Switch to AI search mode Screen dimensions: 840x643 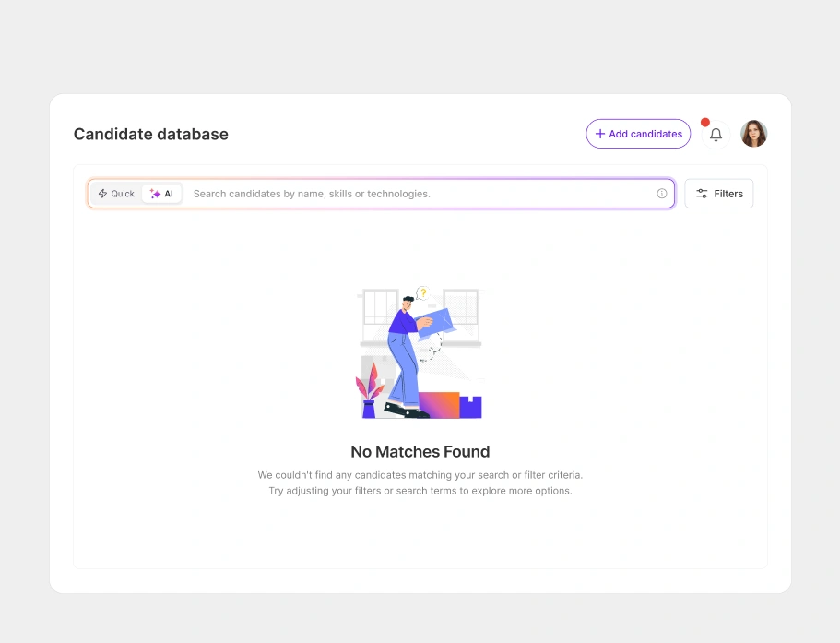161,194
